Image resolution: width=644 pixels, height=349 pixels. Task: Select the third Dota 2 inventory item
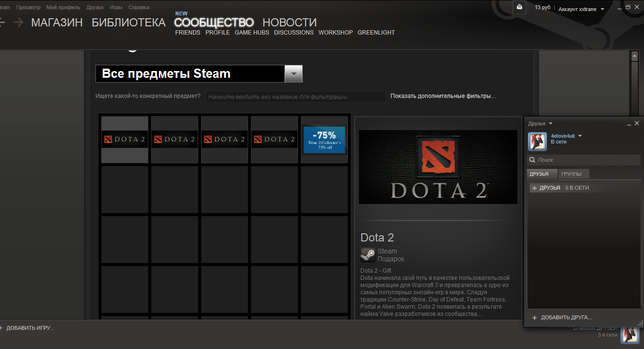pos(225,139)
